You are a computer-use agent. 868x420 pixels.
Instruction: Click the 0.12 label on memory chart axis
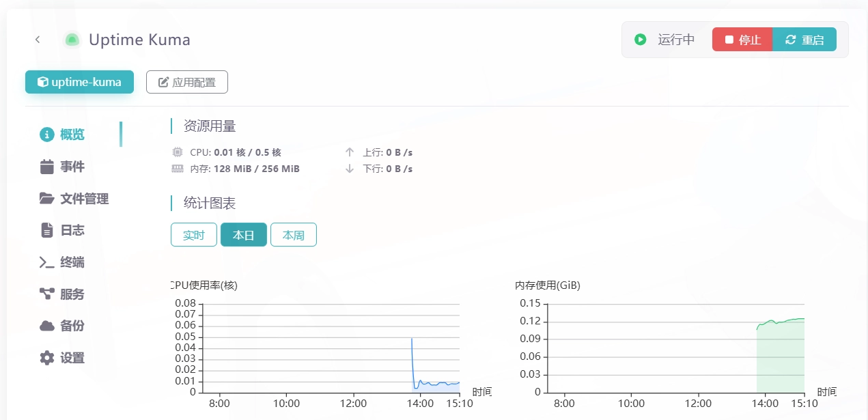pos(530,321)
